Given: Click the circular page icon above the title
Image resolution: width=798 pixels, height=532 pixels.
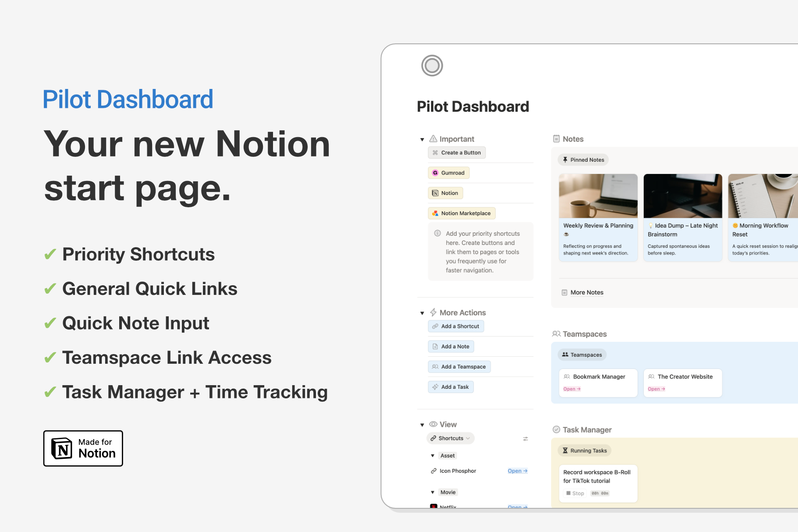Looking at the screenshot, I should coord(432,66).
